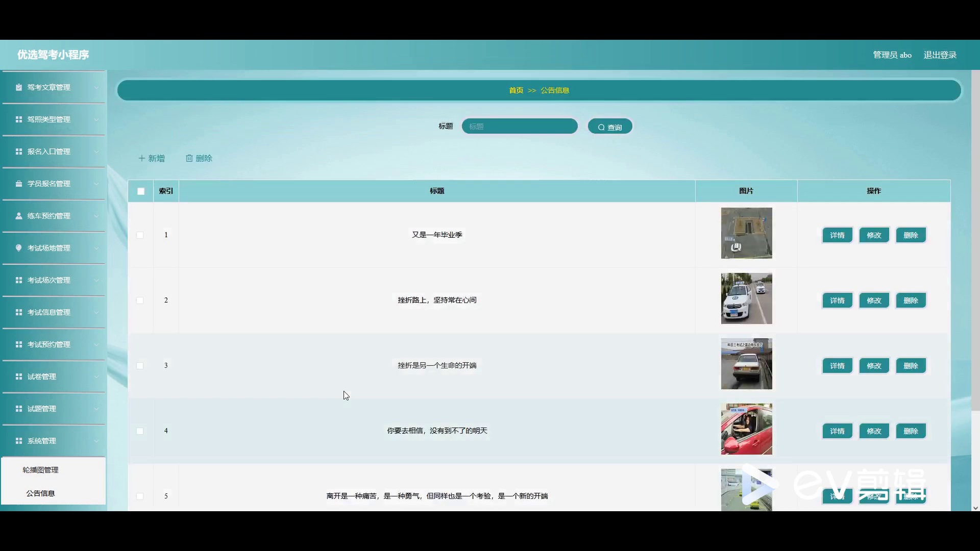980x551 pixels.
Task: Click the 首页 breadcrumb link
Action: [516, 90]
